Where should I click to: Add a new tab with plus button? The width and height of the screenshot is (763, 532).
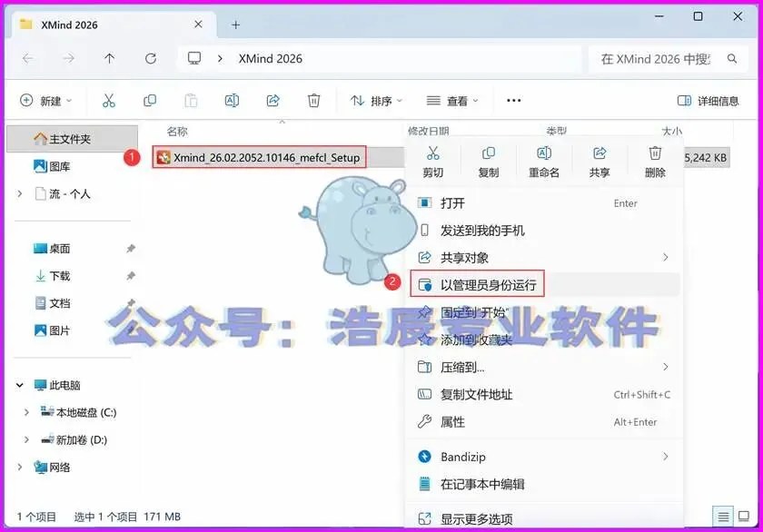point(235,25)
